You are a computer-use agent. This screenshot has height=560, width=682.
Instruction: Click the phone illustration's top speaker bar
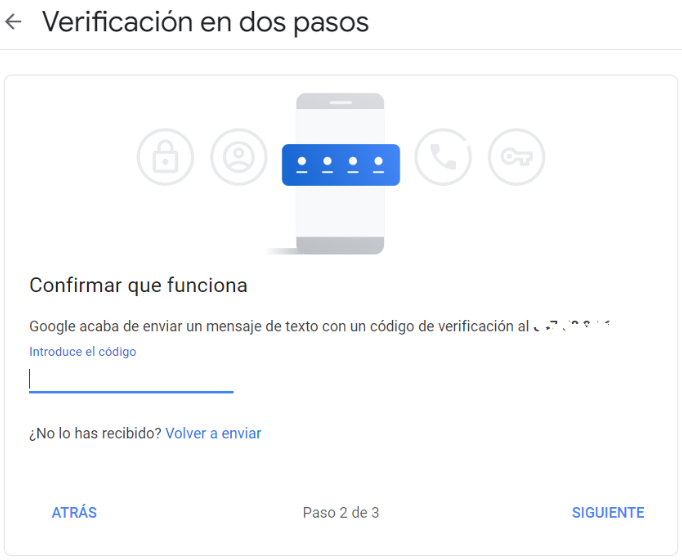[x=341, y=103]
